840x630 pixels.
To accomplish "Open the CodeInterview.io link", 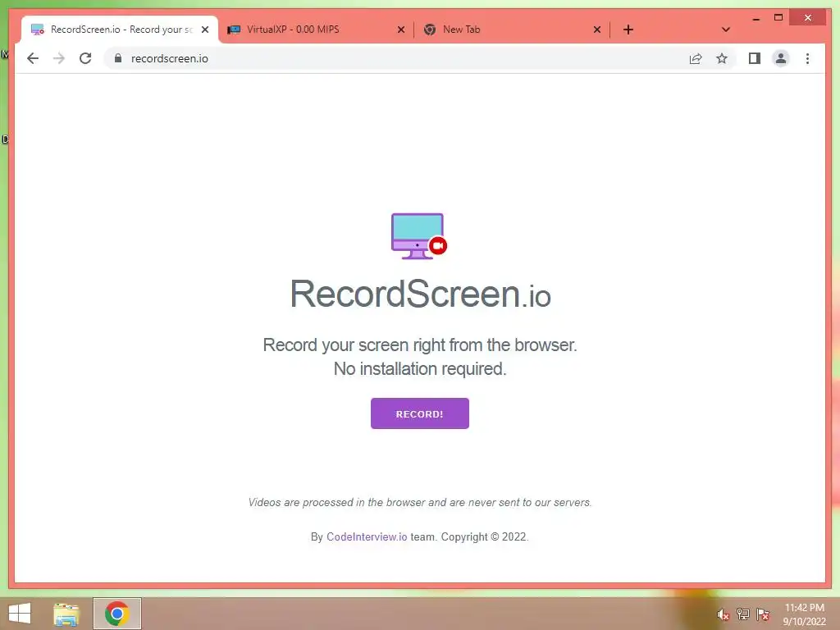I will [367, 536].
